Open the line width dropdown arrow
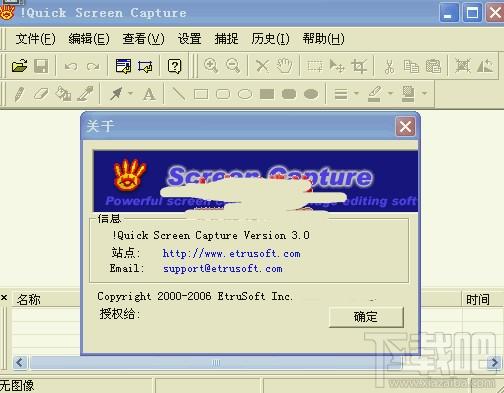The width and height of the screenshot is (504, 393). click(356, 94)
